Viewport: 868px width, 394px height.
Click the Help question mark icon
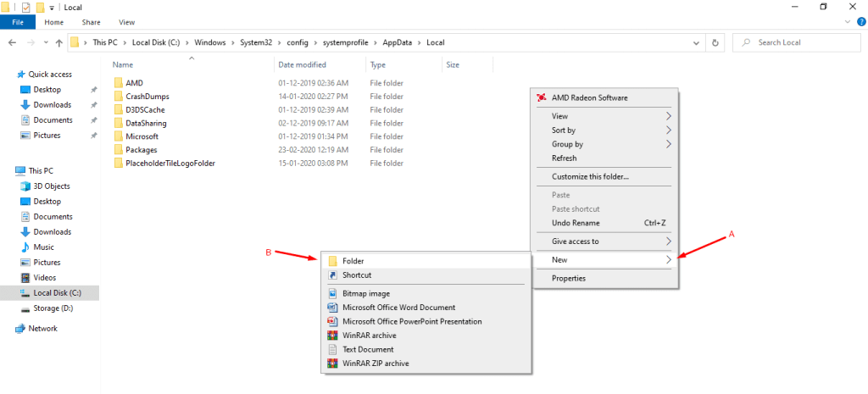click(861, 22)
